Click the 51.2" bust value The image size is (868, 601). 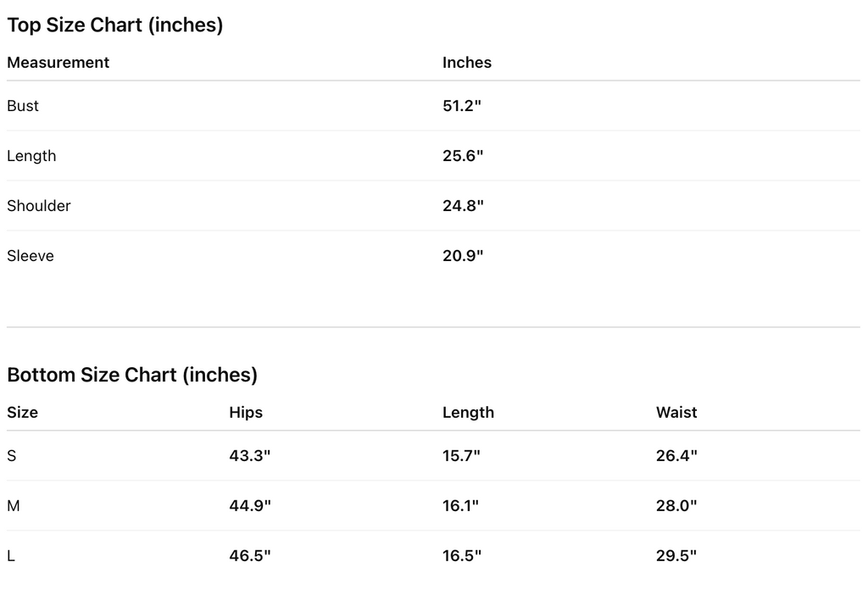pos(462,106)
